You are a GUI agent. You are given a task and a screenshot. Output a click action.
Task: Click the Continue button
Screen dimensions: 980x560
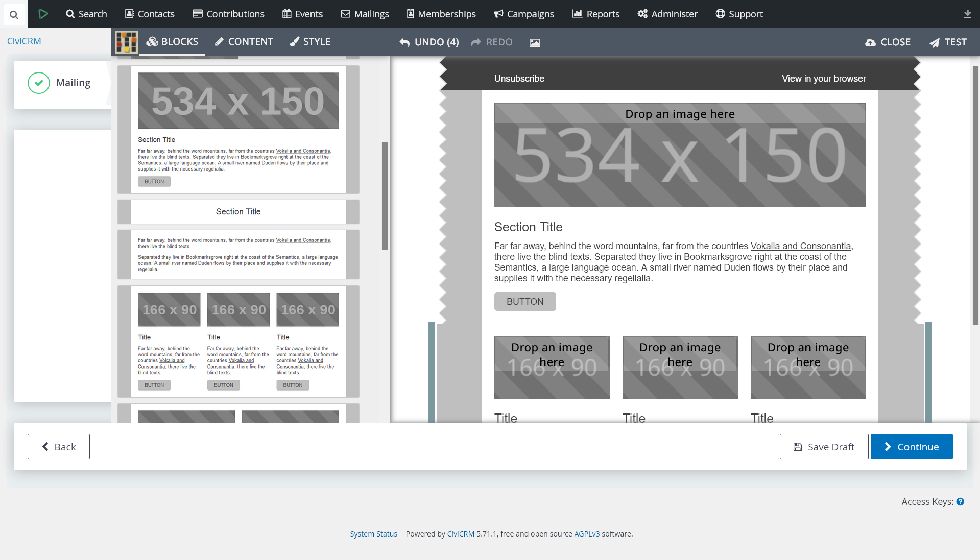(x=912, y=446)
